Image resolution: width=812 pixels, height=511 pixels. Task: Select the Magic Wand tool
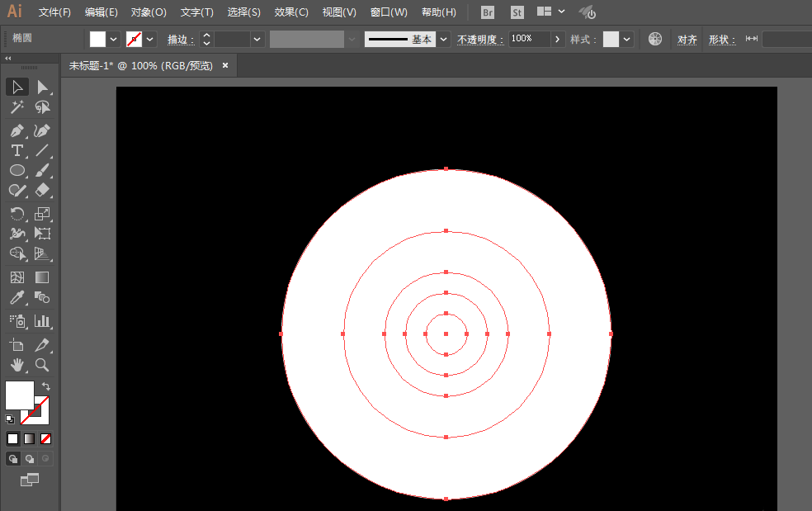point(17,107)
